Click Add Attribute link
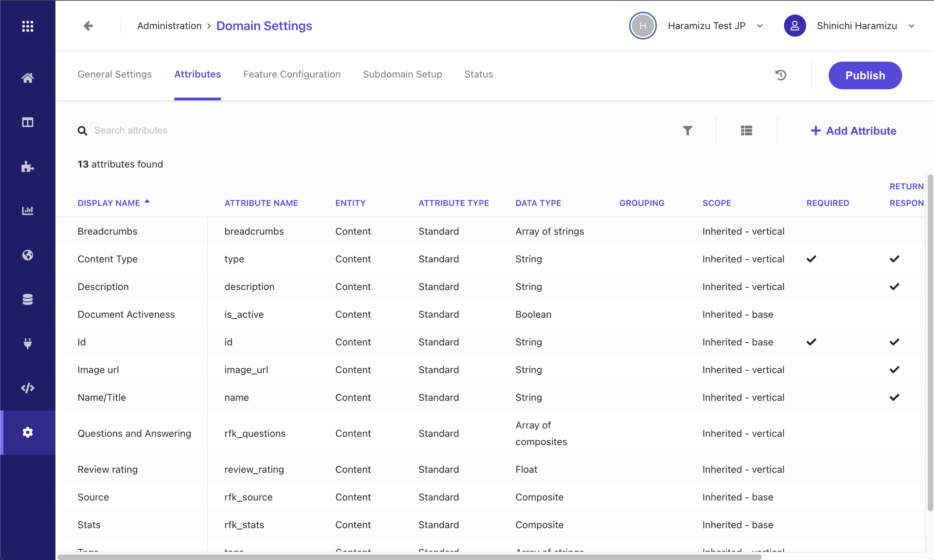The width and height of the screenshot is (934, 560). point(853,130)
